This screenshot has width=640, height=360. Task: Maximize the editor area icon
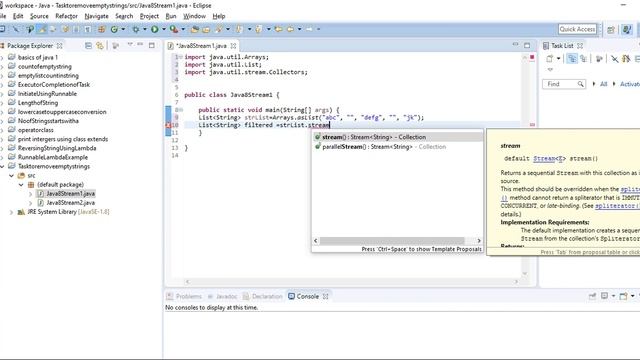pos(527,45)
